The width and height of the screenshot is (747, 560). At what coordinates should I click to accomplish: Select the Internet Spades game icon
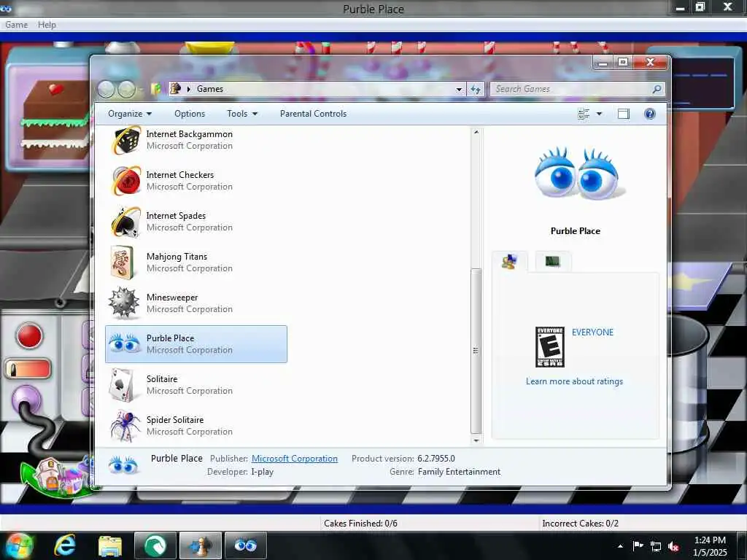click(125, 222)
